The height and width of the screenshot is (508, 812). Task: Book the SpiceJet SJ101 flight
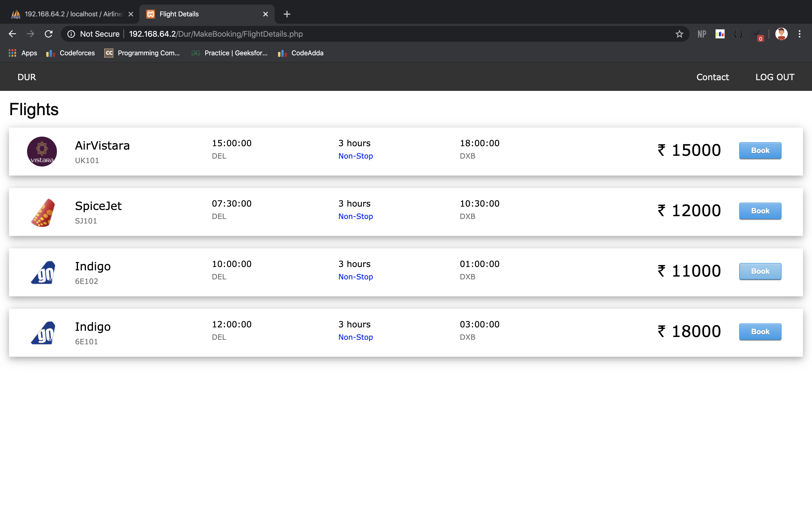(x=760, y=211)
